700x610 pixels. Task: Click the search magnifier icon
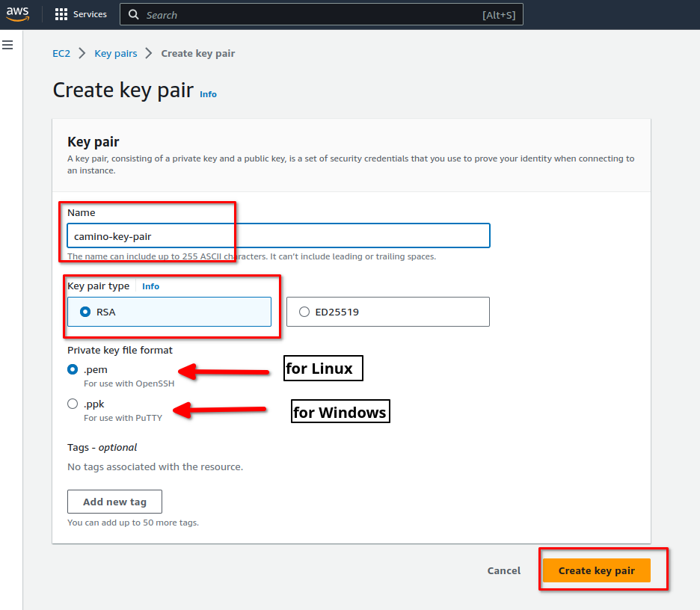tap(133, 15)
